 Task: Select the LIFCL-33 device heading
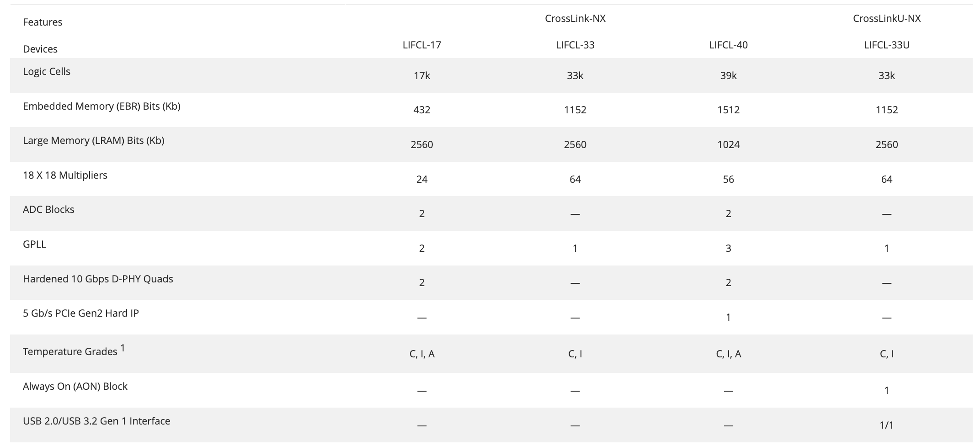point(575,45)
